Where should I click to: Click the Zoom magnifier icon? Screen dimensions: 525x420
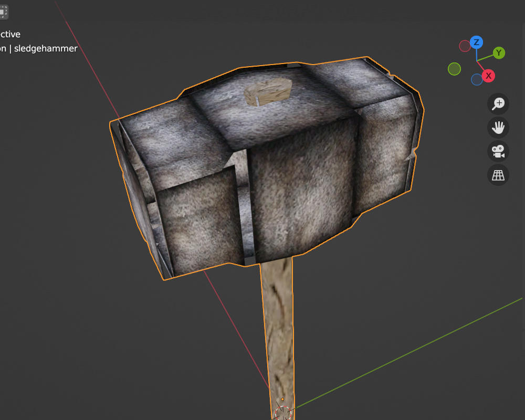click(498, 104)
